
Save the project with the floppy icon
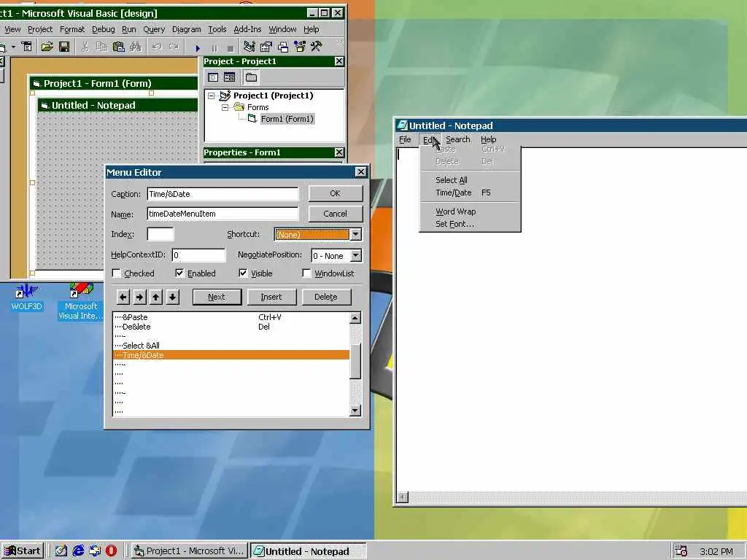(64, 47)
